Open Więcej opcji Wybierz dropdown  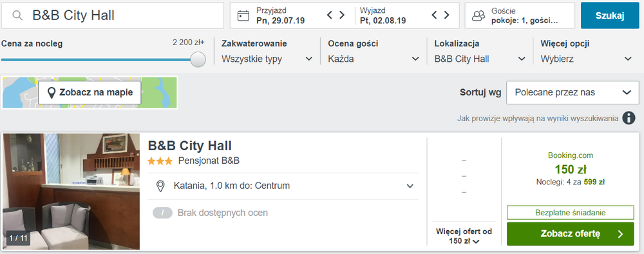pyautogui.click(x=586, y=59)
